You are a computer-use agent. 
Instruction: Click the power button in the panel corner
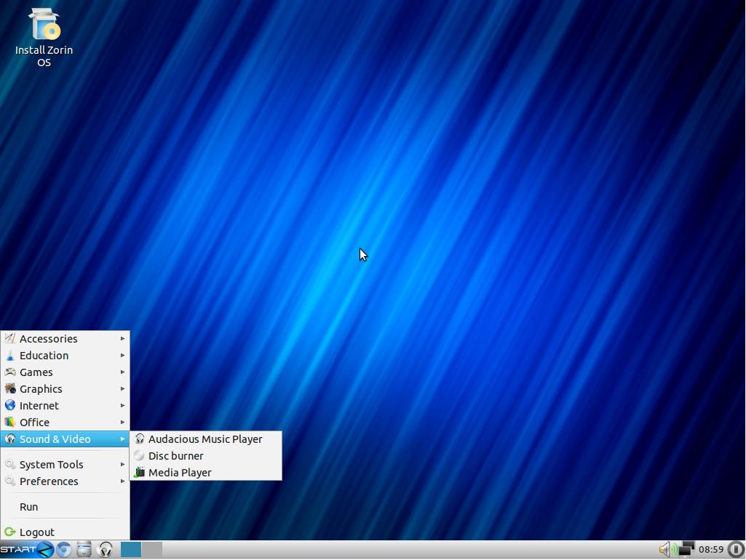click(736, 550)
